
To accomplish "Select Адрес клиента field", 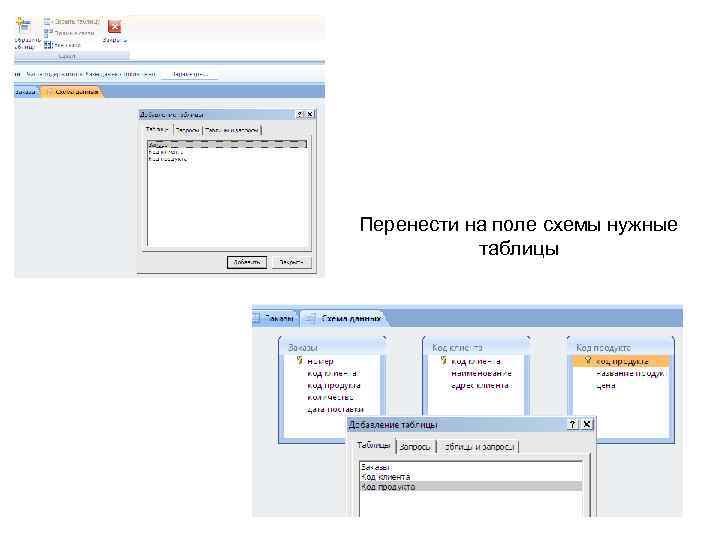I will [x=480, y=386].
